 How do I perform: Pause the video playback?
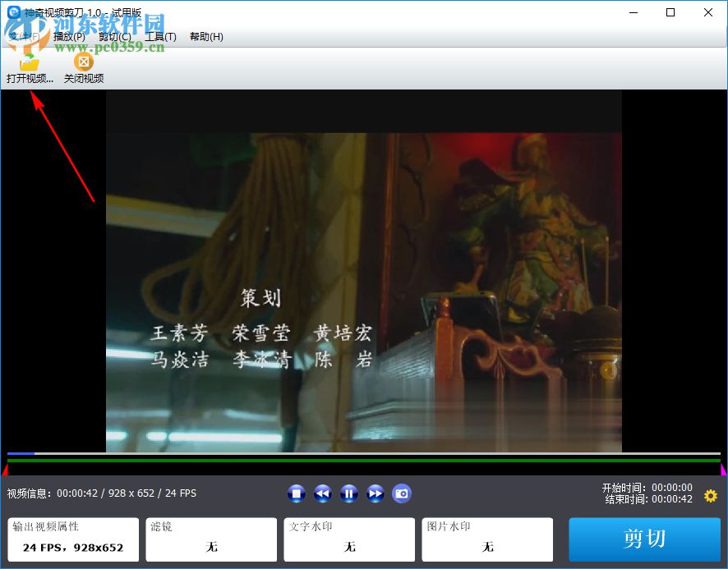tap(349, 493)
